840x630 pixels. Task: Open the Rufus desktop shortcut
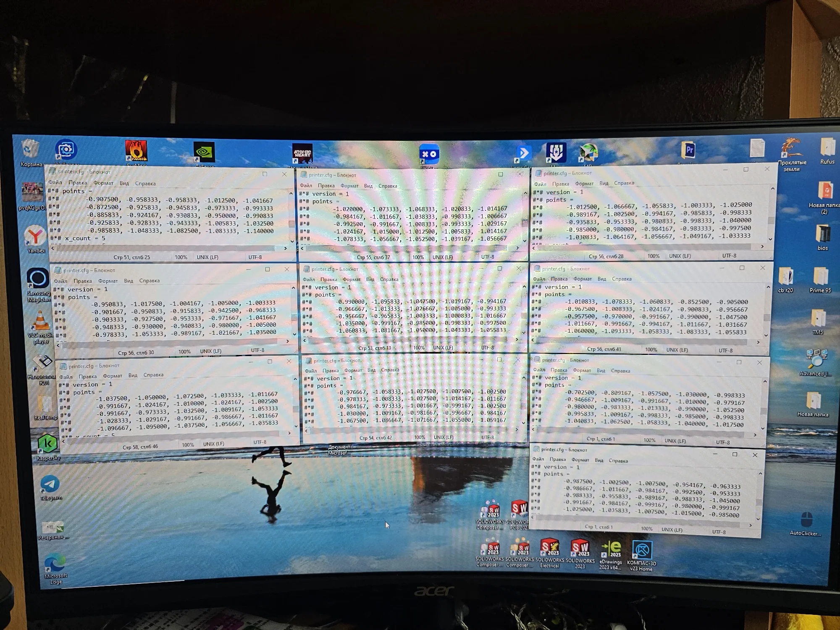827,148
